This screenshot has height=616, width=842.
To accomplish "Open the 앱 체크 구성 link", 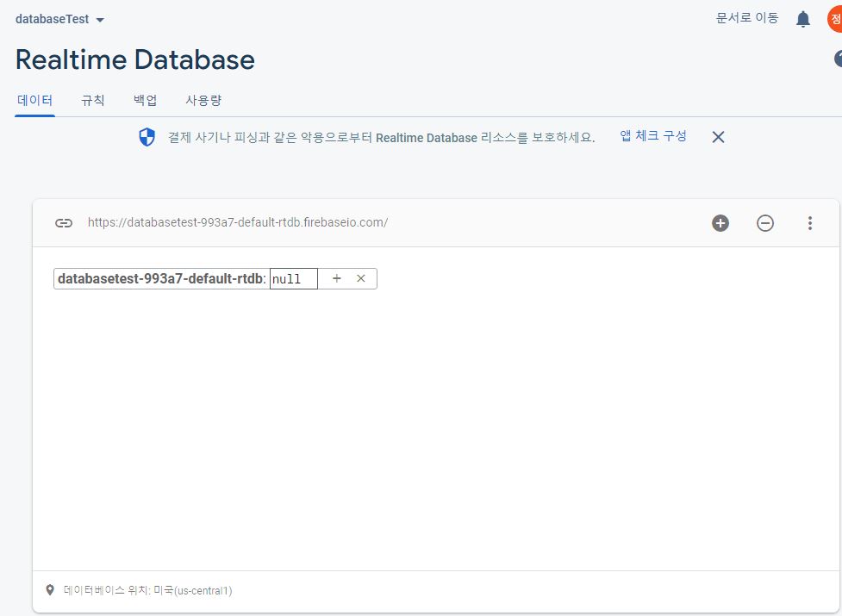I will (x=653, y=136).
